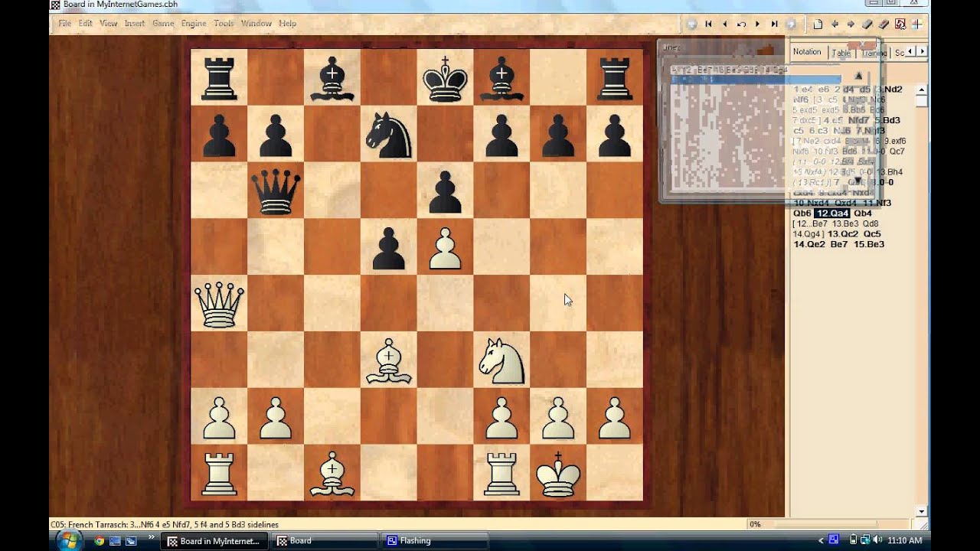The height and width of the screenshot is (551, 980).
Task: Click the black pawn on d5
Action: click(389, 249)
